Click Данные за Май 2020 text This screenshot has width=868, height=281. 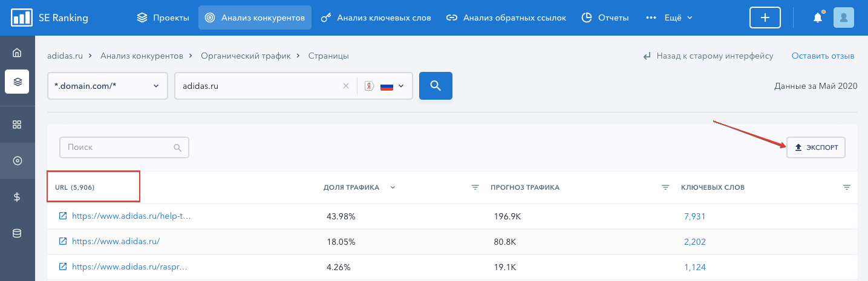pos(816,86)
